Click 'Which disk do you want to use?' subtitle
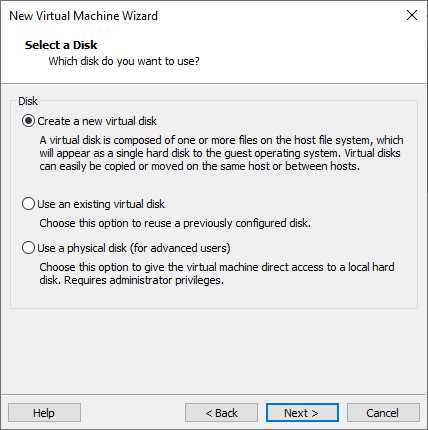 pos(124,61)
